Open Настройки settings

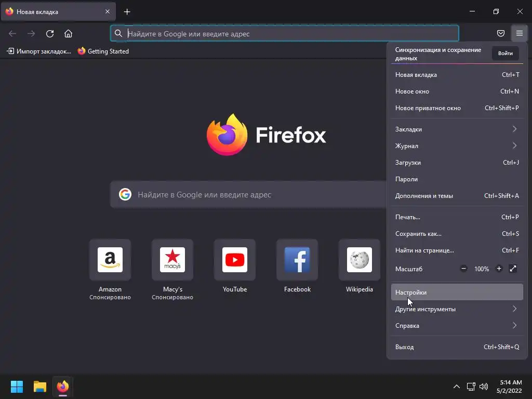point(457,292)
